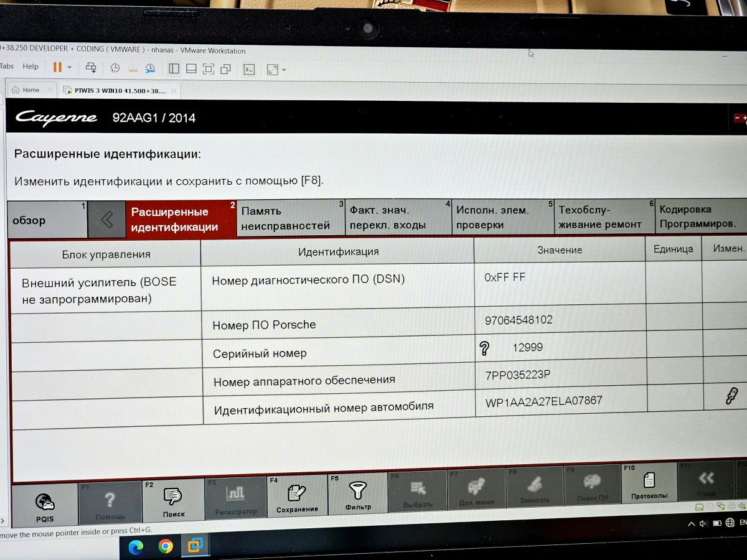Image resolution: width=747 pixels, height=560 pixels.
Task: Open VMware console view icon
Action: (248, 69)
